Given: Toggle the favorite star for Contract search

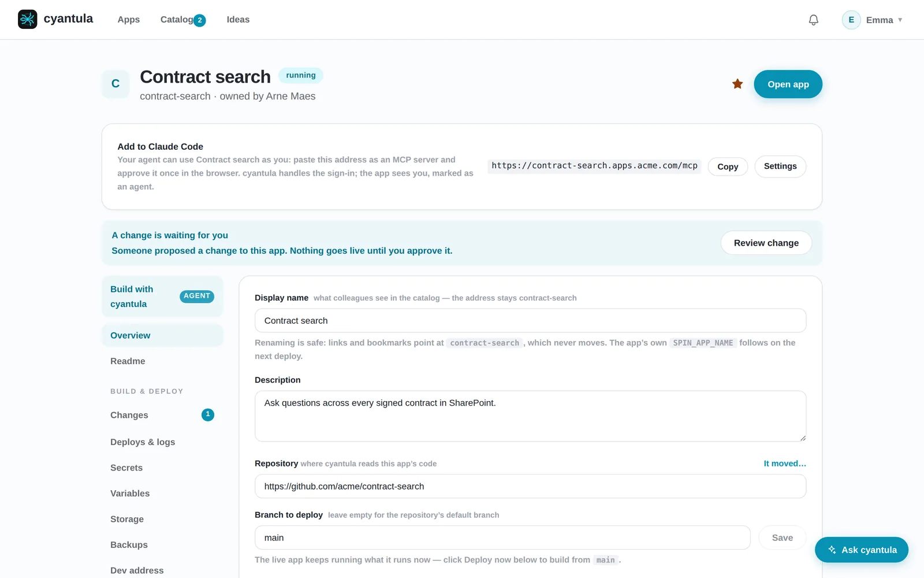Looking at the screenshot, I should [x=737, y=84].
